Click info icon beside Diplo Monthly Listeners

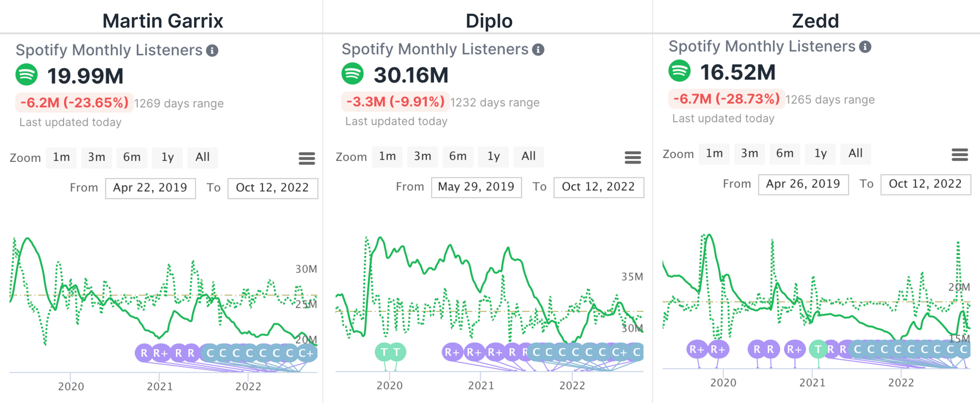click(x=538, y=49)
